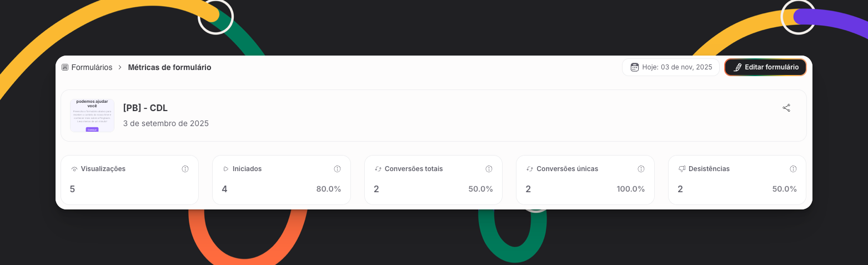Show info for Iniciados metric

[337, 169]
